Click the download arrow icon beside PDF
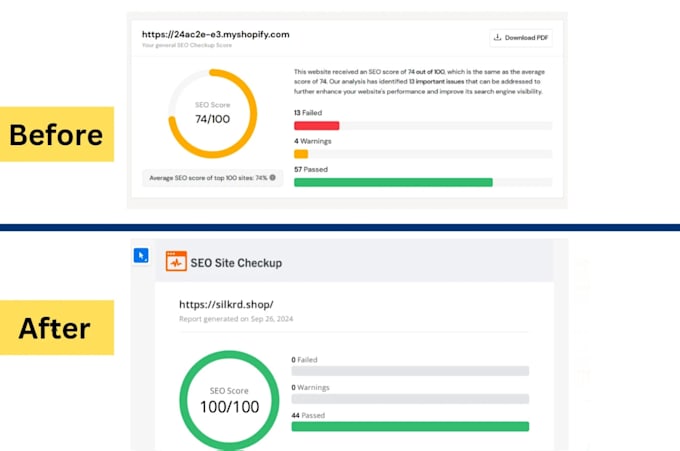 [x=497, y=37]
